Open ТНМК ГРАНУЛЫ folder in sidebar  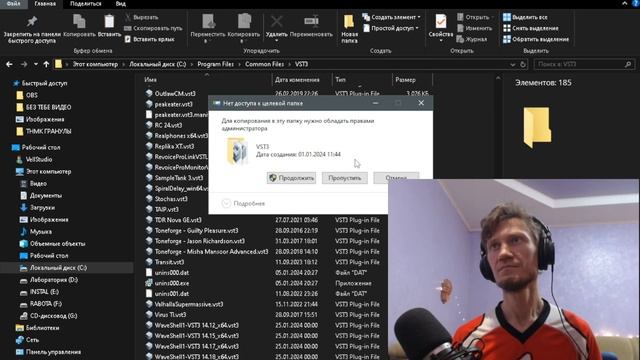point(48,131)
